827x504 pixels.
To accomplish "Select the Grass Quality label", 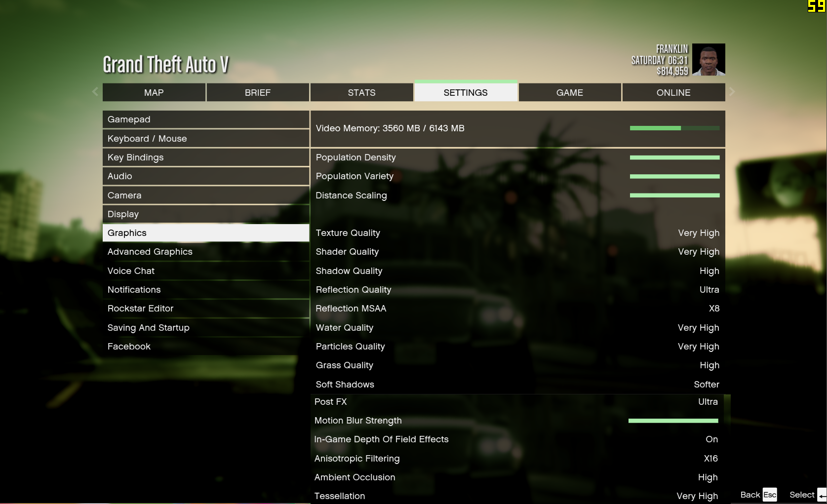I will (345, 365).
